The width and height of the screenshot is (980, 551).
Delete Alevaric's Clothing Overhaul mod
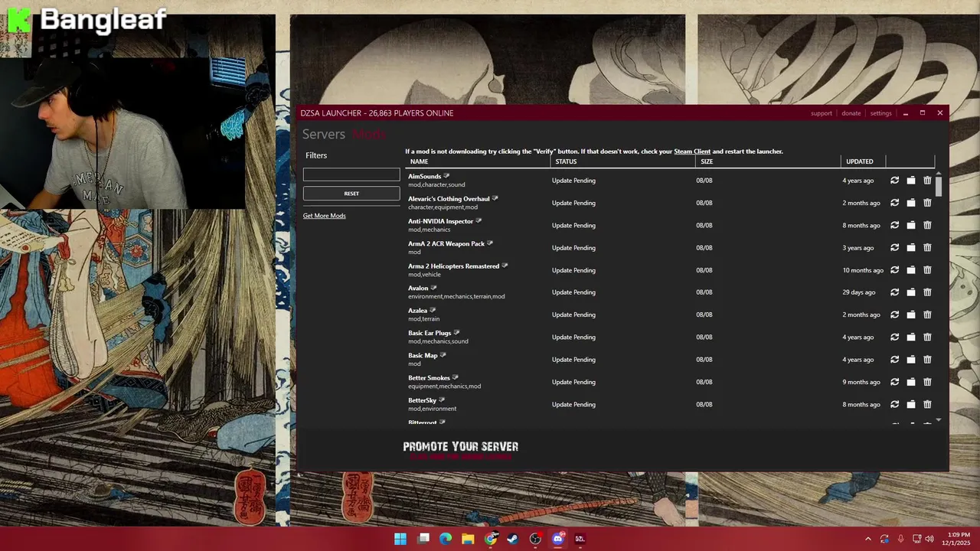pos(927,203)
